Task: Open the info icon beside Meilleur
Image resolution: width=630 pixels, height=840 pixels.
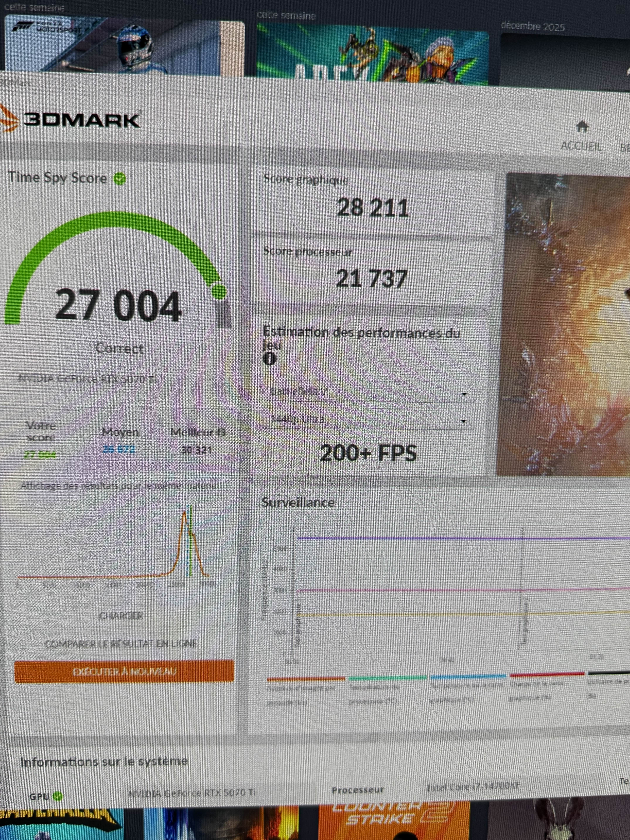Action: point(221,432)
